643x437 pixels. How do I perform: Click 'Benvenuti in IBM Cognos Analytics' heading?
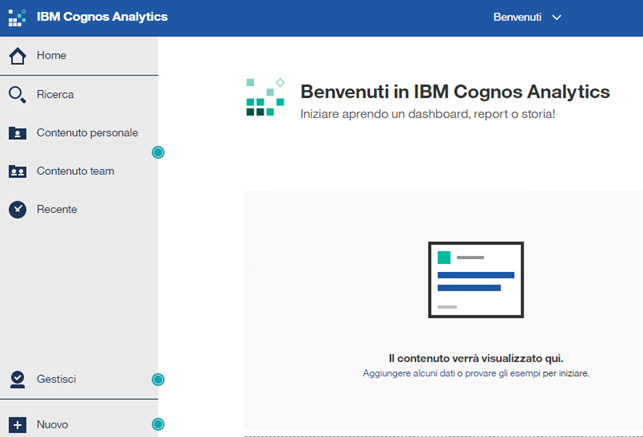point(455,91)
